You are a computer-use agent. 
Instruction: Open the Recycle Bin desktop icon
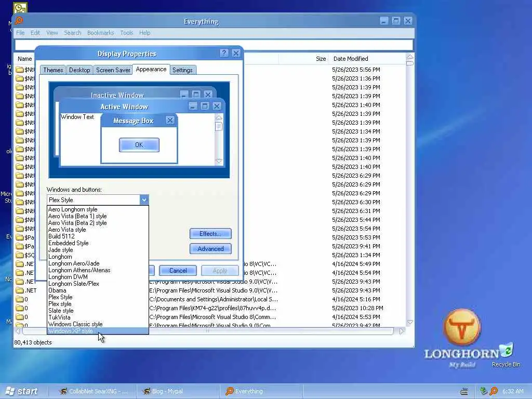(x=506, y=354)
